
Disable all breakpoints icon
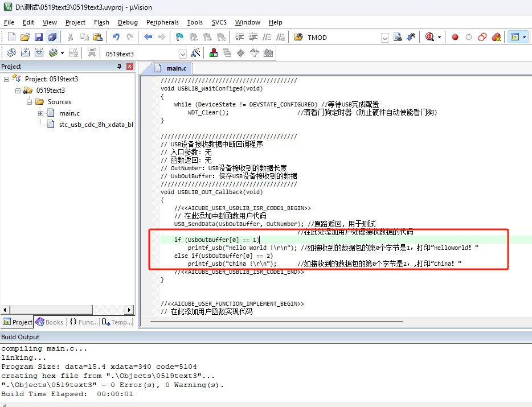pyautogui.click(x=482, y=37)
